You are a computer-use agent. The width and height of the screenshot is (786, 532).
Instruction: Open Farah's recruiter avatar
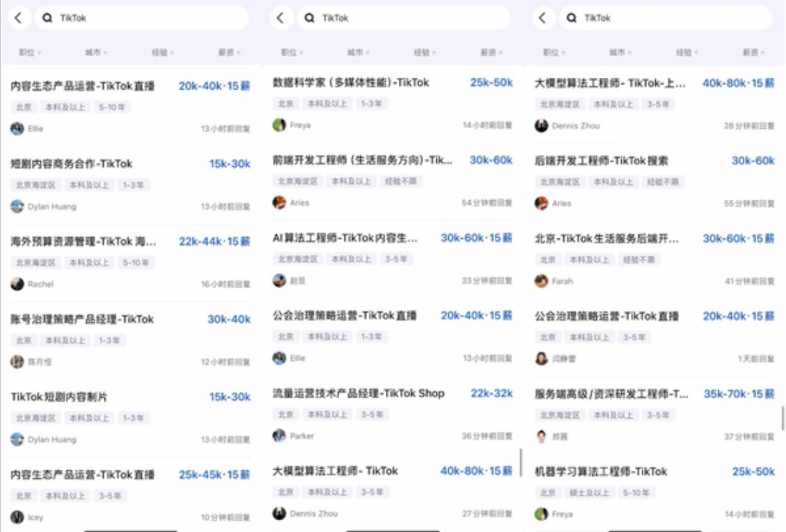[541, 281]
